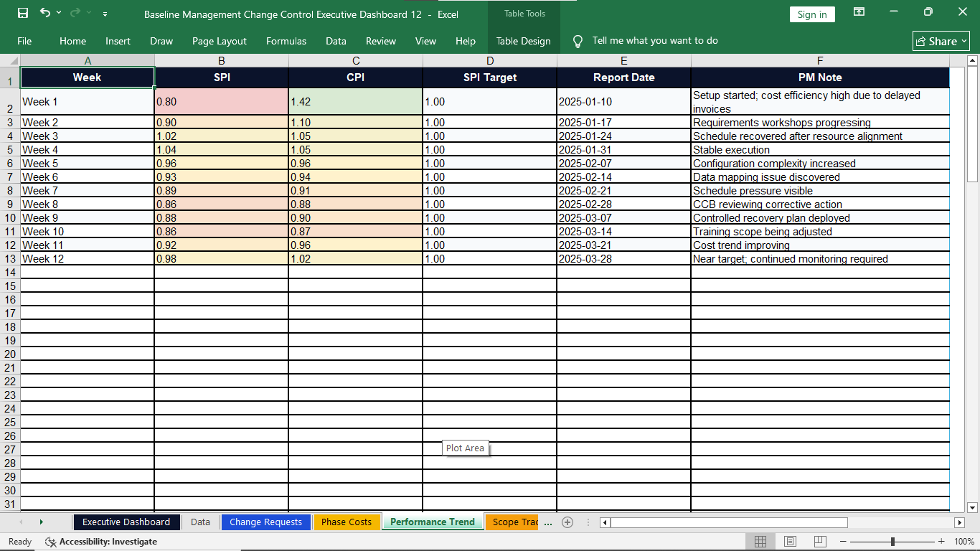Click horizontal scrollbar right arrow
Image resolution: width=980 pixels, height=551 pixels.
959,523
